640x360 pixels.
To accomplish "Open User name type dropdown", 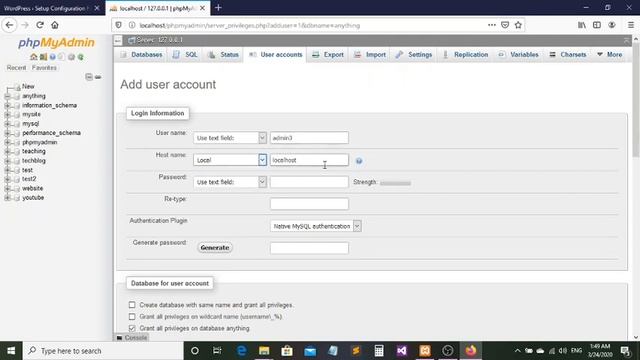I will (x=230, y=138).
